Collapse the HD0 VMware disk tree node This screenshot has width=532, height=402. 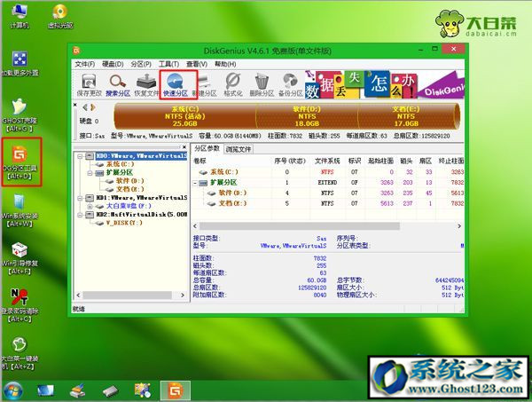pyautogui.click(x=80, y=156)
